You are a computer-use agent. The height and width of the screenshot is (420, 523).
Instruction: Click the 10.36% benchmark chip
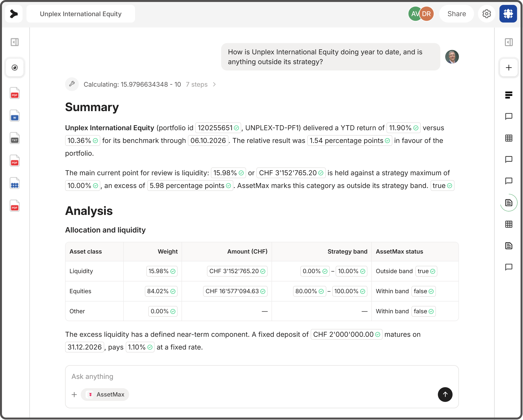click(83, 140)
